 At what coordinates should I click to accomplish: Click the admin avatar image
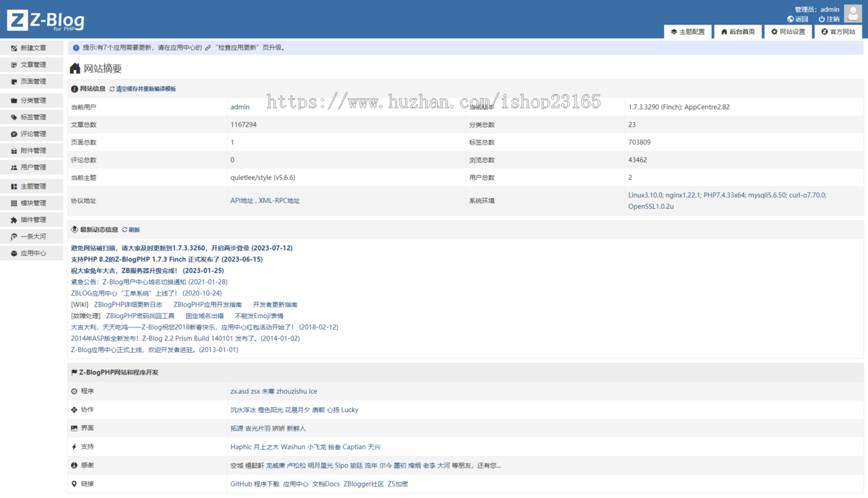pyautogui.click(x=853, y=14)
